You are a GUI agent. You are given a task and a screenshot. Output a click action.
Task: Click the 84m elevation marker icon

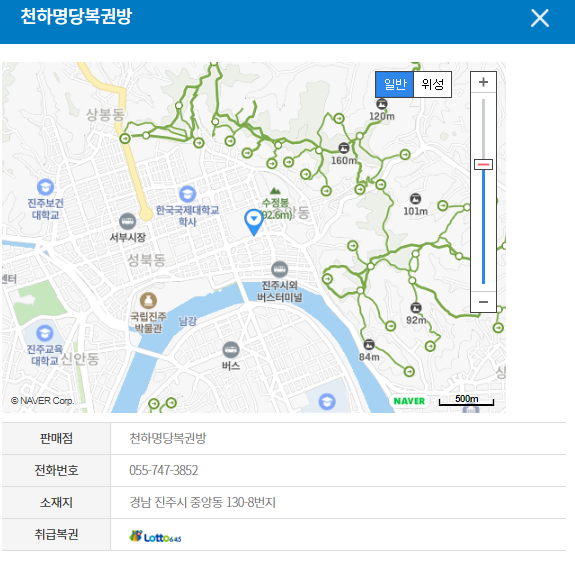pos(369,345)
